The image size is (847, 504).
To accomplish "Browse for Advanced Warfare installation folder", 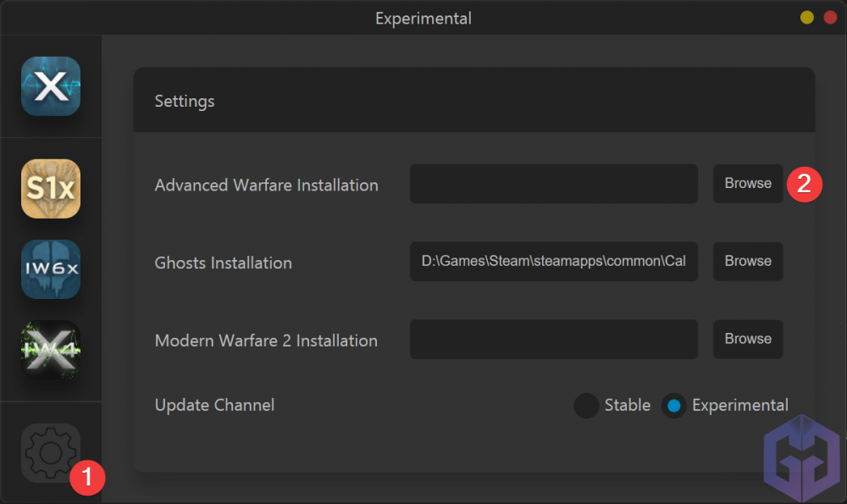I will coord(747,184).
